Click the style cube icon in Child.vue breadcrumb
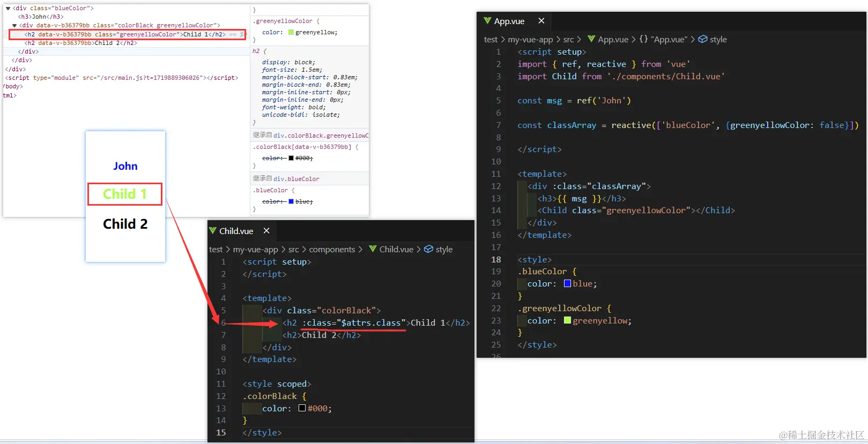Screen dimensions: 868x444 pyautogui.click(x=428, y=249)
